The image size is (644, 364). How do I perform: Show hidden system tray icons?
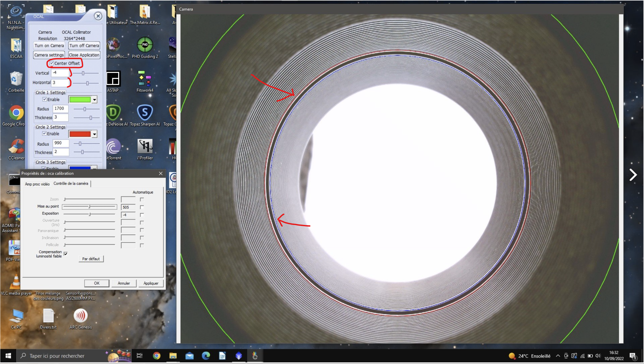pos(558,356)
